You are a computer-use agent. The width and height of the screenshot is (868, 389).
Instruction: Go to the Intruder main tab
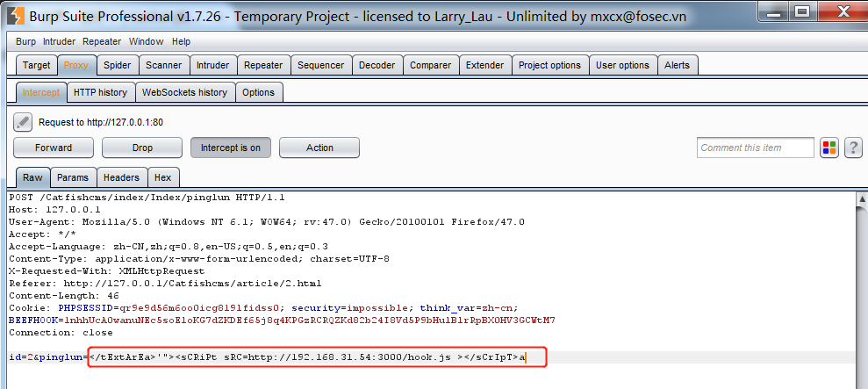pyautogui.click(x=212, y=65)
